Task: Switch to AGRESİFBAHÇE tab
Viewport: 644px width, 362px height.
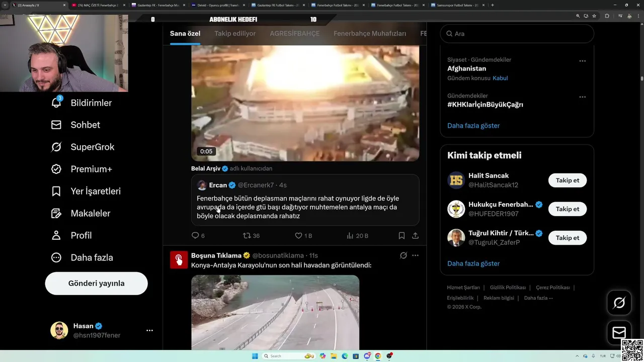Action: click(295, 34)
